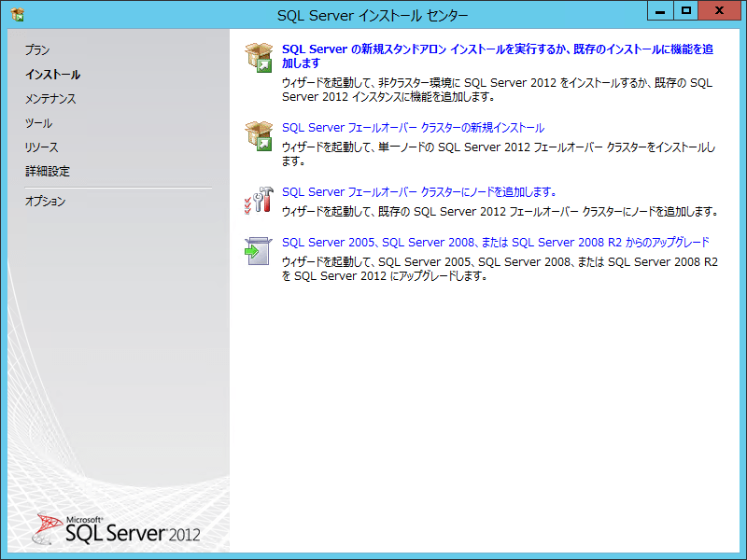Click description '既存の SQL Server 2012 フェールオーバー クラスターにノードを追加します'
This screenshot has width=747, height=560.
(x=548, y=212)
